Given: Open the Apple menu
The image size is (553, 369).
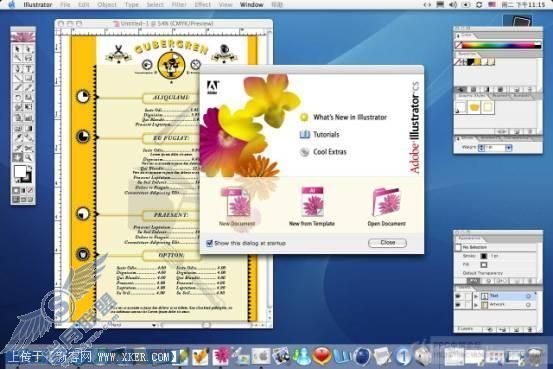Looking at the screenshot, I should pos(12,5).
